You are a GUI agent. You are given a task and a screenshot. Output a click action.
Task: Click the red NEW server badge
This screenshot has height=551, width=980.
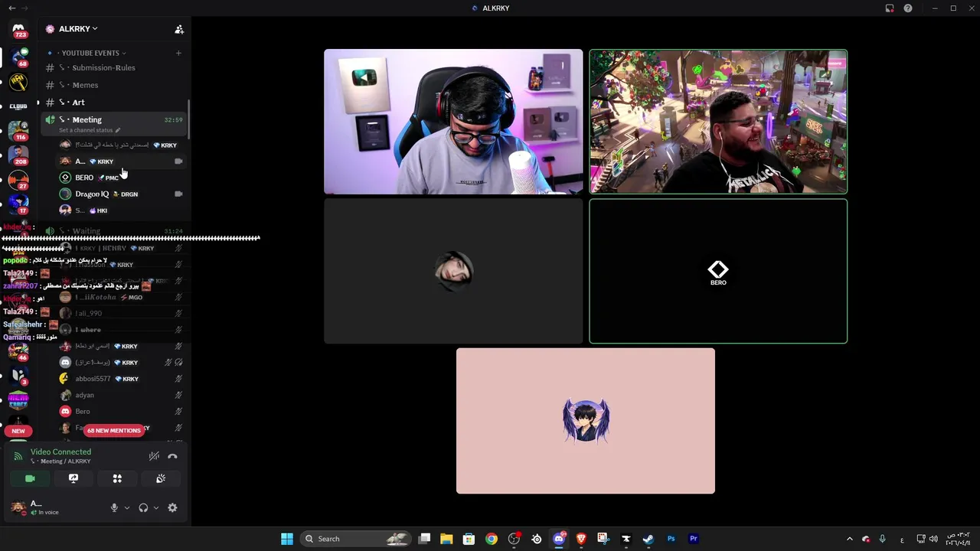[x=18, y=431]
